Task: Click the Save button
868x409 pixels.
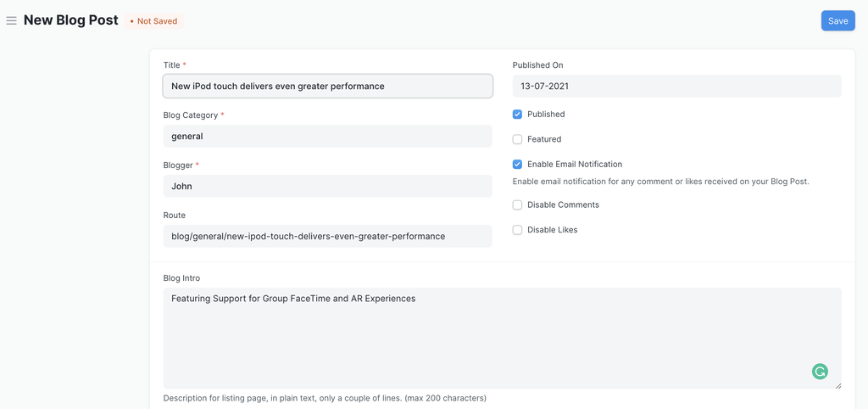Action: tap(837, 21)
